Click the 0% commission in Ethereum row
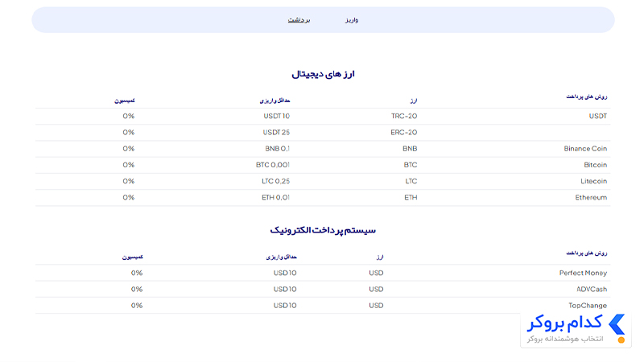644x362 pixels. pos(129,197)
